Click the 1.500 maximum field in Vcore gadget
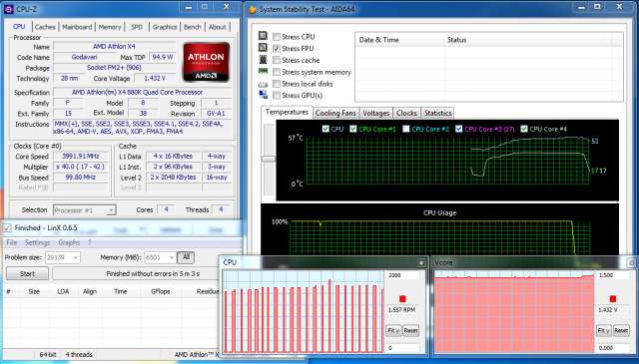Viewport: 639px width, 364px height. click(x=613, y=275)
